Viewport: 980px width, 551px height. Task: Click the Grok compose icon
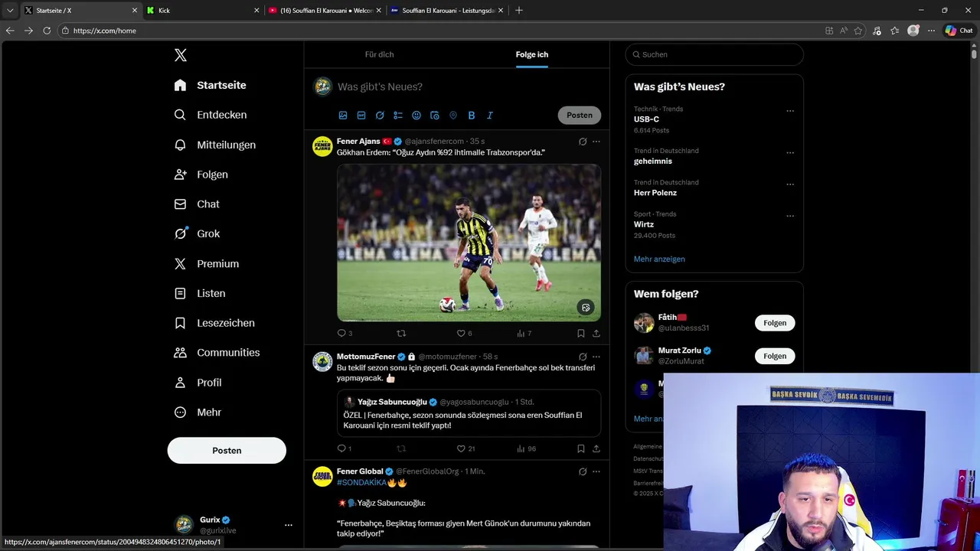pos(380,116)
